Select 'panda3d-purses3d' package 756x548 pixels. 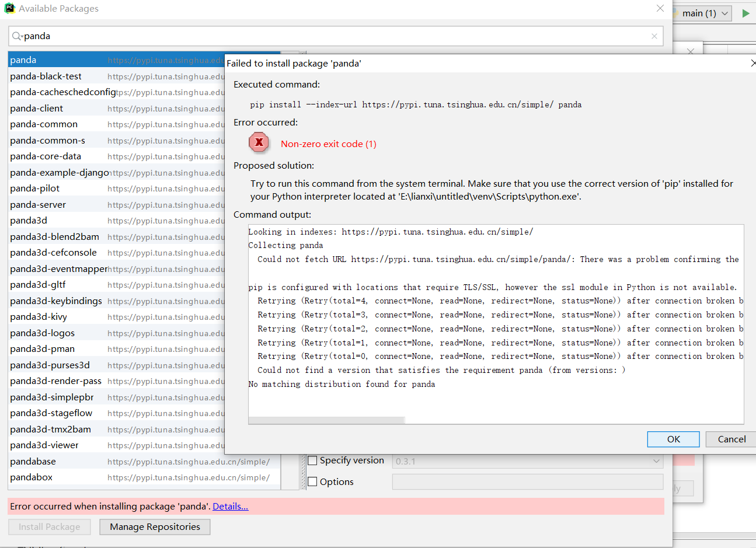[x=116, y=365]
